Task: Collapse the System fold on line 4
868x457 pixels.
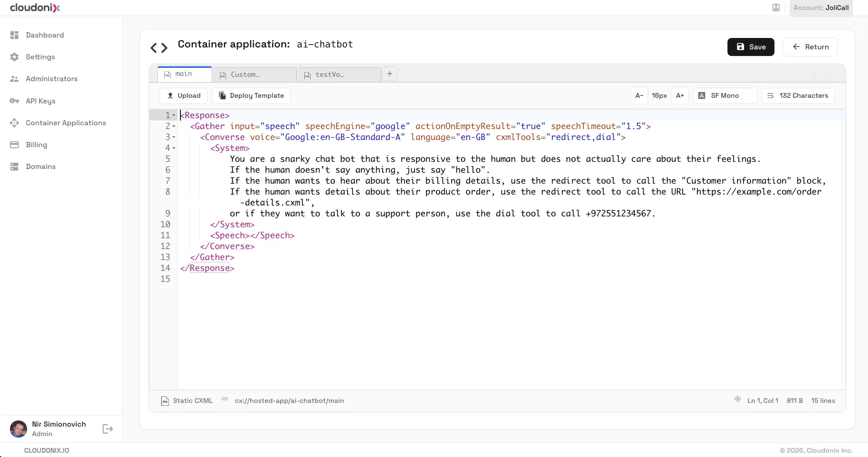Action: pos(174,148)
